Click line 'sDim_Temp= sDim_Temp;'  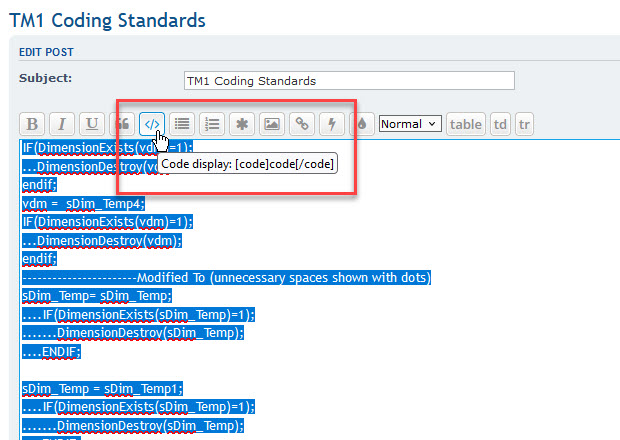point(97,296)
